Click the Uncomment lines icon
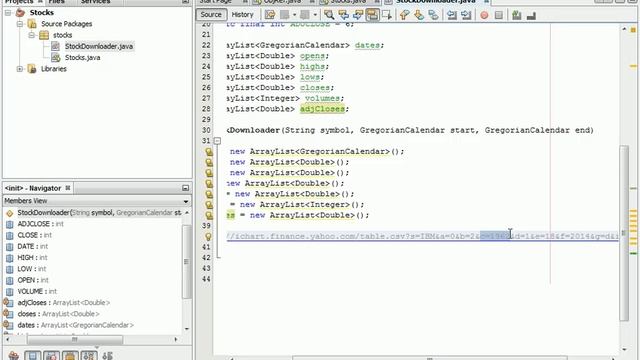The image size is (640, 360). (x=531, y=16)
